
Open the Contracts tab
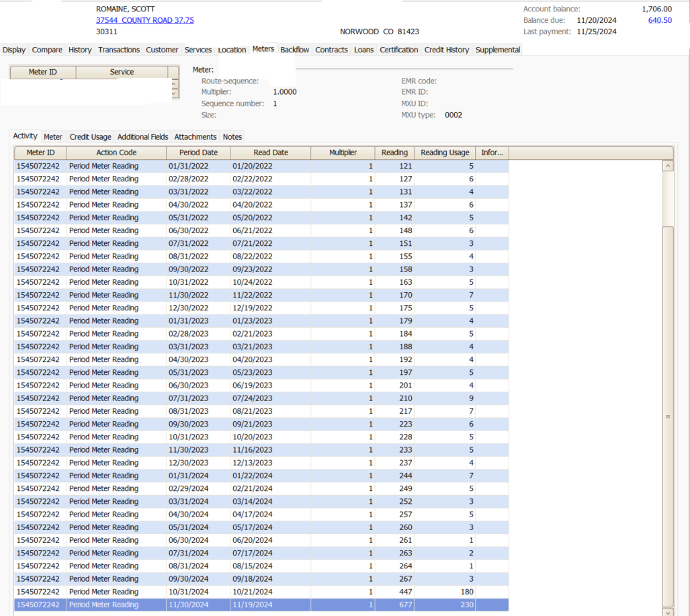(331, 50)
